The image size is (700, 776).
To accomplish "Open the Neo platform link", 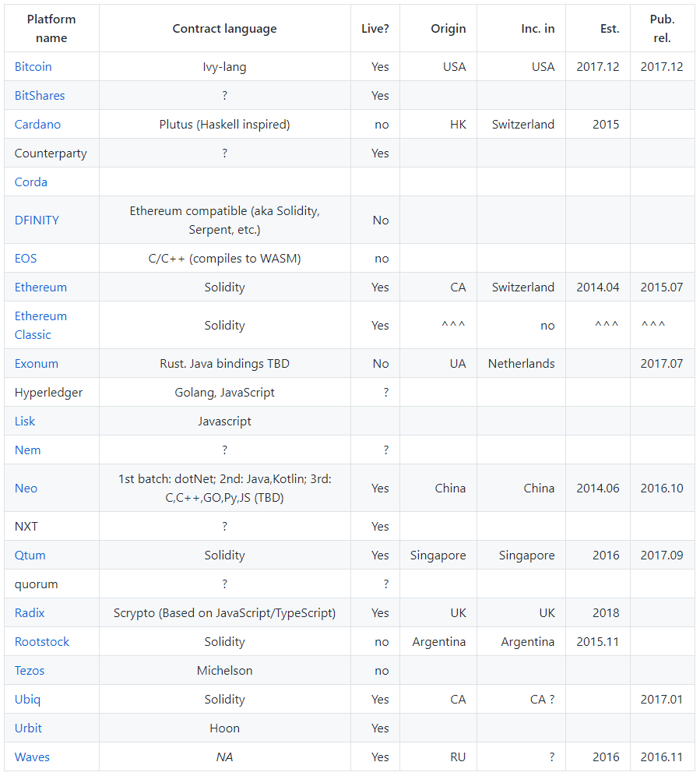I will pos(26,489).
